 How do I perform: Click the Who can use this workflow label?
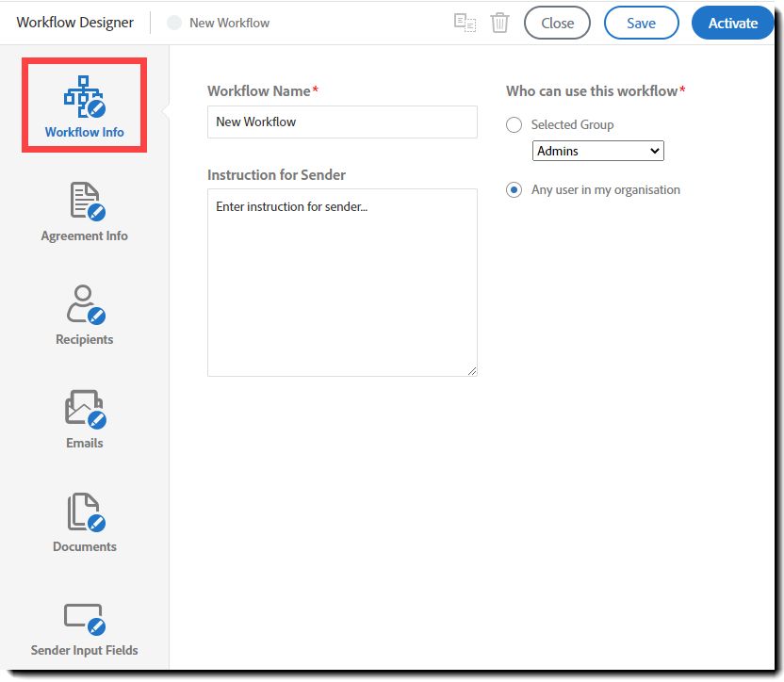point(592,91)
